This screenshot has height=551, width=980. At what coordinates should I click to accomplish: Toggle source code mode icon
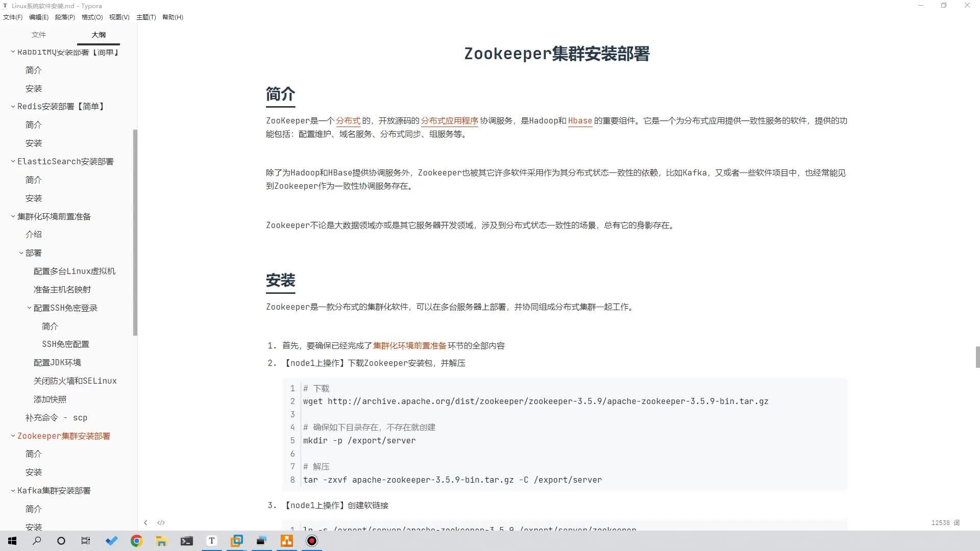[x=161, y=522]
